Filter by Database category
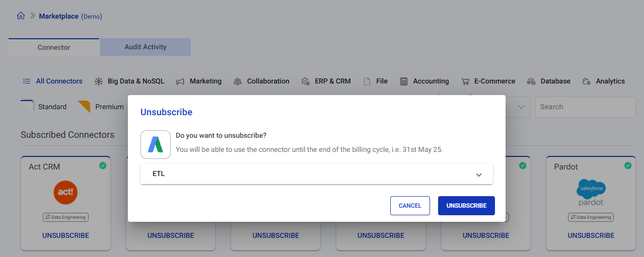The image size is (644, 257). pos(555,81)
